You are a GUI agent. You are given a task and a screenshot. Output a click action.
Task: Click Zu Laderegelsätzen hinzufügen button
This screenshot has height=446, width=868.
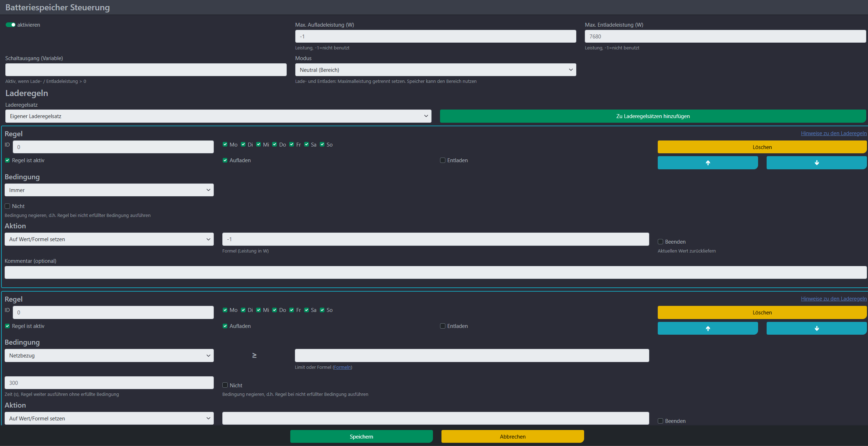[652, 116]
